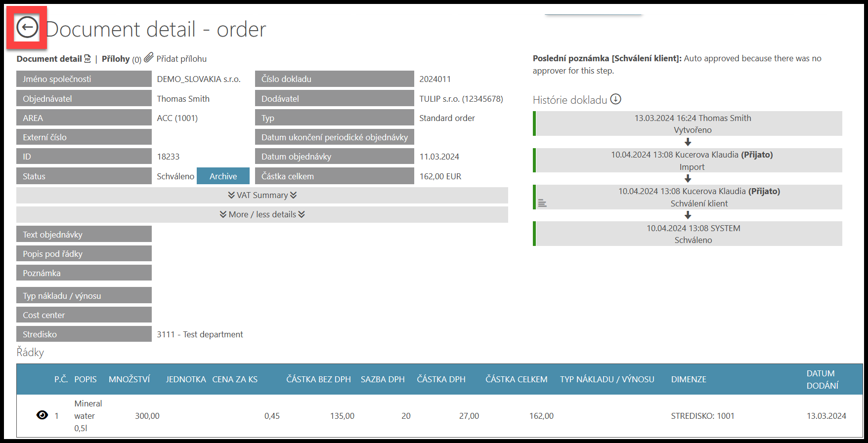Click the TYP NÁKLADU / VÝNOSU column header
Viewport: 868px width, 443px height.
607,379
